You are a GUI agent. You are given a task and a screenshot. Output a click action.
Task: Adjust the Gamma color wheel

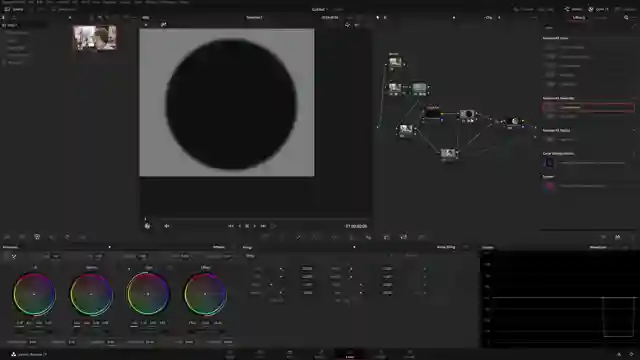click(91, 294)
